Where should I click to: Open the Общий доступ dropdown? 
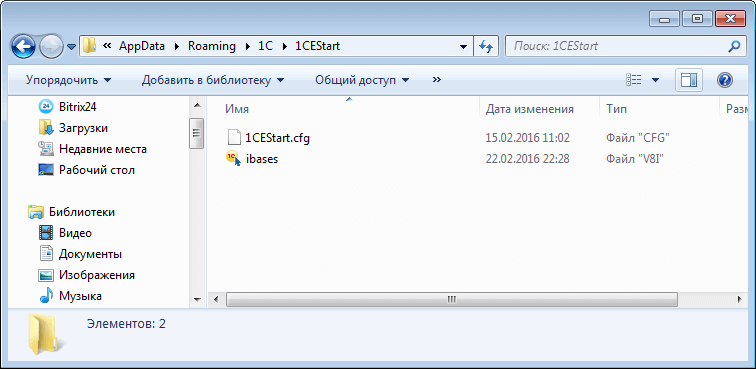click(362, 80)
